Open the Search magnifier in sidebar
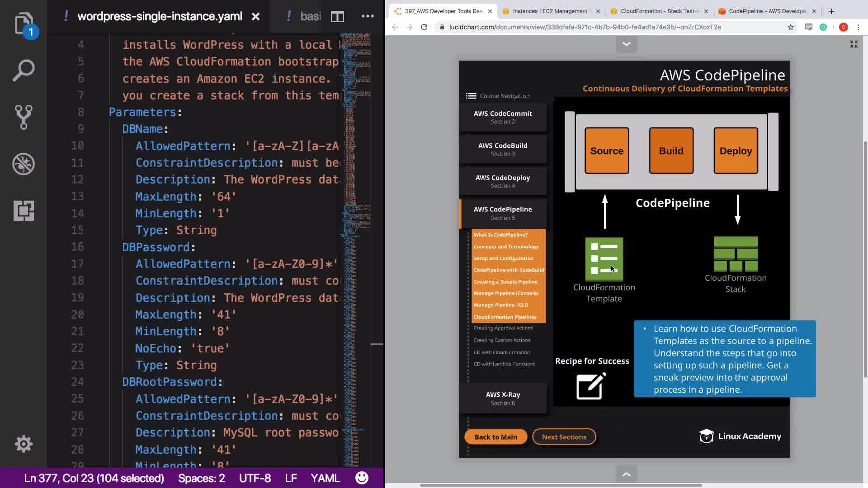Screen dimensions: 868x488 point(24,70)
